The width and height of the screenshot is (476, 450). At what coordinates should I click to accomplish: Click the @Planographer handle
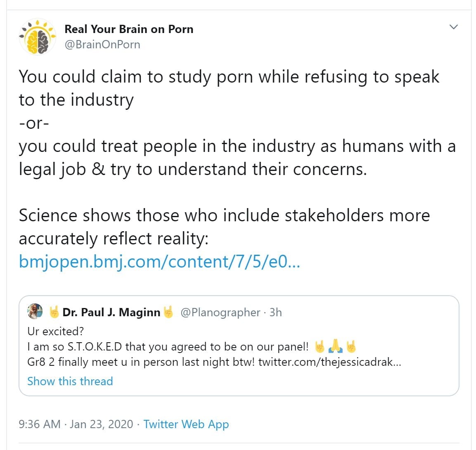220,313
